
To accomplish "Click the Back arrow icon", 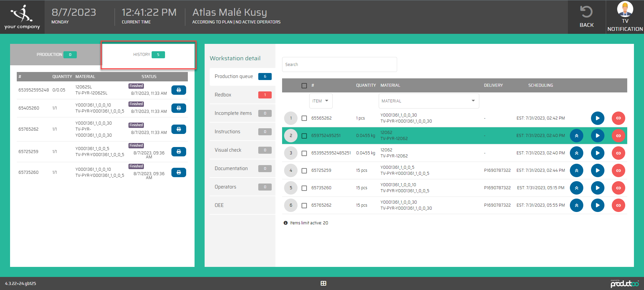I will 586,12.
